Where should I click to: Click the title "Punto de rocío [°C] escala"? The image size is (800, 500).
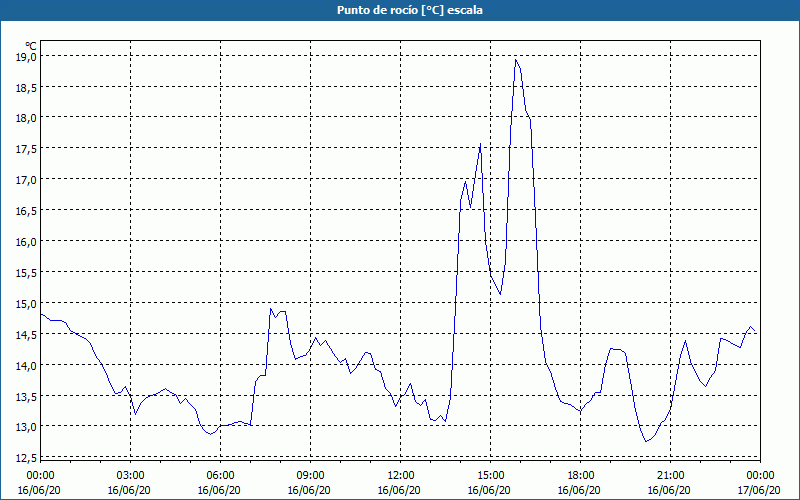point(410,10)
